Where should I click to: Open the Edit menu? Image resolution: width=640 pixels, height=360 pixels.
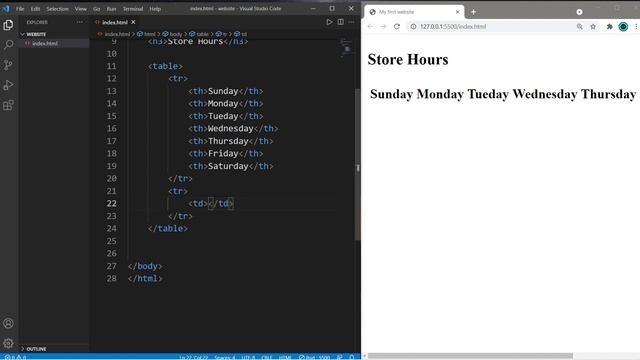point(36,9)
